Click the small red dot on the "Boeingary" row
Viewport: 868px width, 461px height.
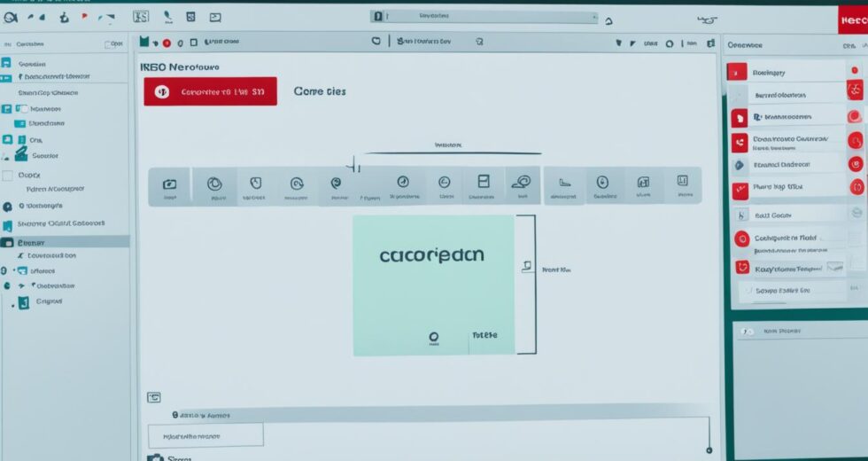855,70
